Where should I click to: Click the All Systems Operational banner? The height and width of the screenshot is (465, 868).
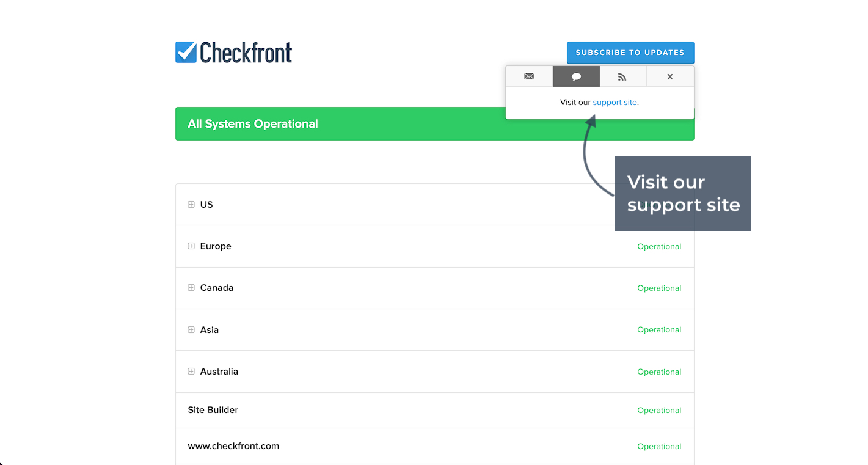(x=435, y=124)
